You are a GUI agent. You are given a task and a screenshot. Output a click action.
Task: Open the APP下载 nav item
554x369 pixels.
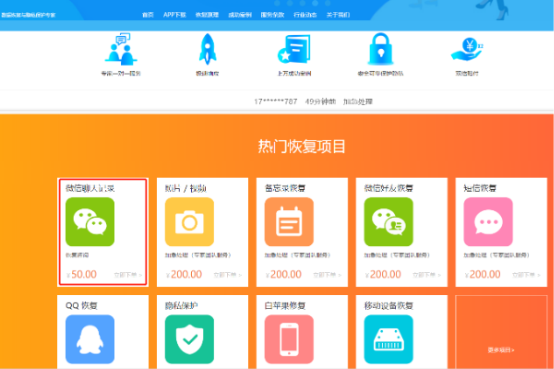point(175,15)
